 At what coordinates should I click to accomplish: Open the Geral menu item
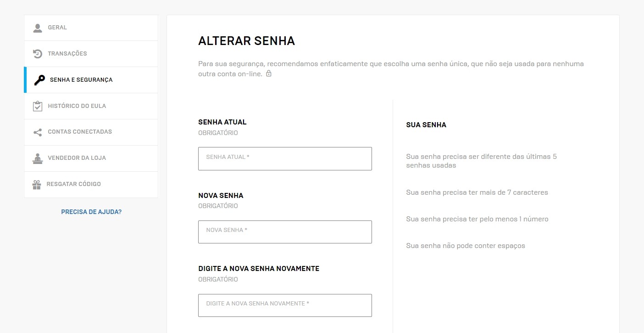coord(57,28)
